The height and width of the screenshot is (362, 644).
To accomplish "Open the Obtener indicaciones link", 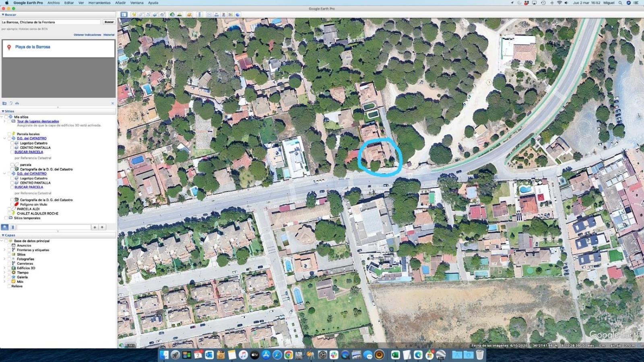I will click(87, 35).
